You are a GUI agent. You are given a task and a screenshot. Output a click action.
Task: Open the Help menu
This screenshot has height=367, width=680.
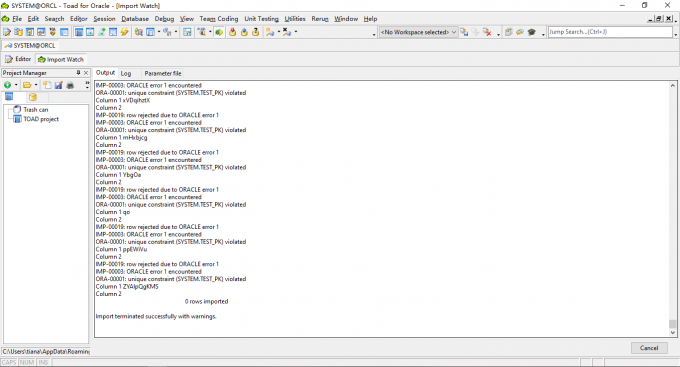coord(370,19)
